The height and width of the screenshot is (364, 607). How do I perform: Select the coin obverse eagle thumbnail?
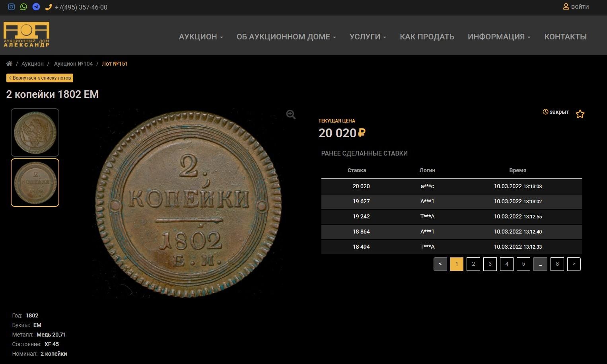35,132
